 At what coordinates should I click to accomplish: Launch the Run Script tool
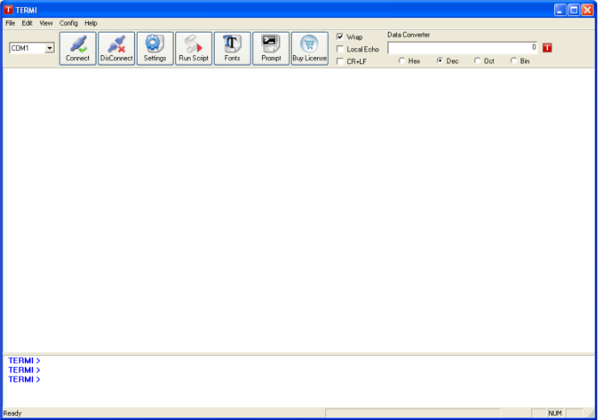193,48
